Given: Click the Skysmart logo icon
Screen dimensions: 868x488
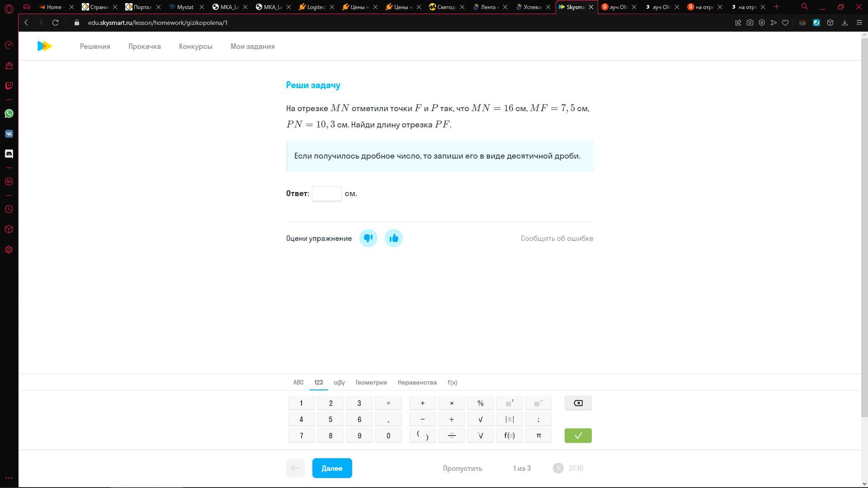Looking at the screenshot, I should coord(44,46).
